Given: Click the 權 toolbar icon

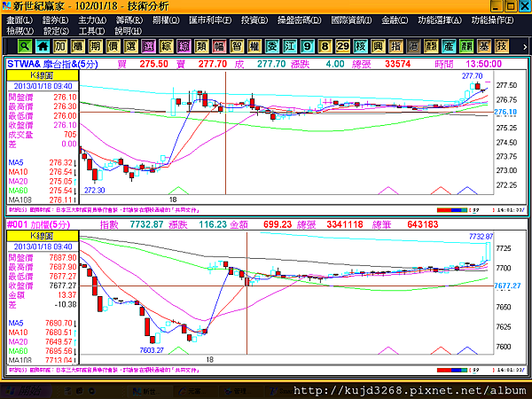Looking at the screenshot, I should click(254, 46).
